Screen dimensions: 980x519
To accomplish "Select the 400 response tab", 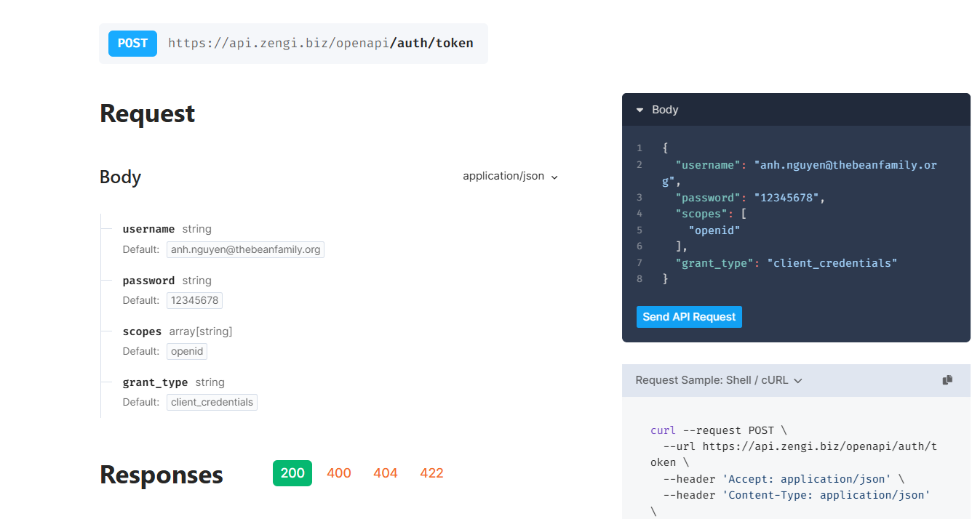I will click(339, 473).
